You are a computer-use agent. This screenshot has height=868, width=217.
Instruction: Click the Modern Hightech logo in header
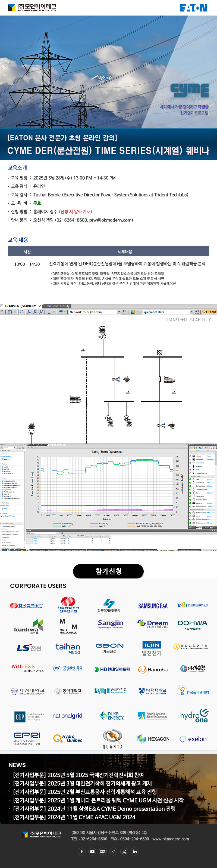tap(32, 7)
